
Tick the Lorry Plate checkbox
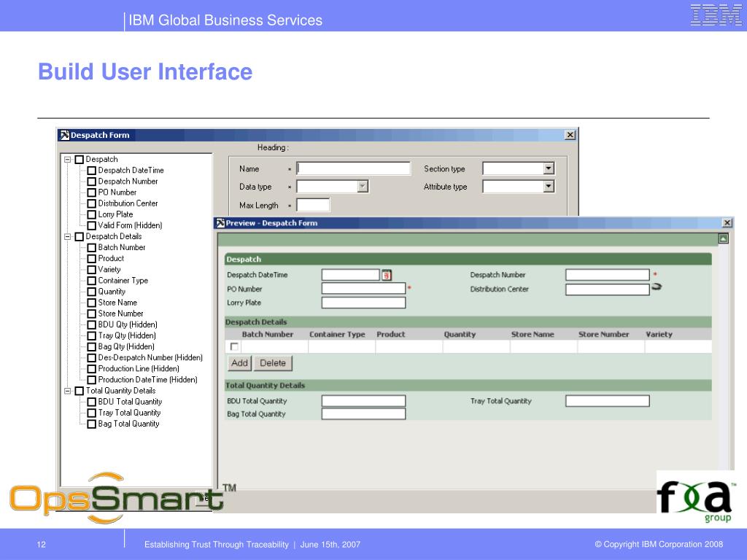[x=92, y=214]
